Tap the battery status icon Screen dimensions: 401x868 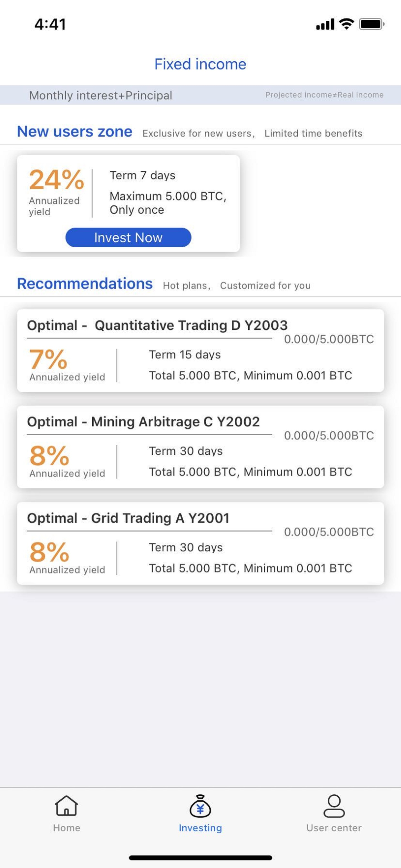(372, 24)
